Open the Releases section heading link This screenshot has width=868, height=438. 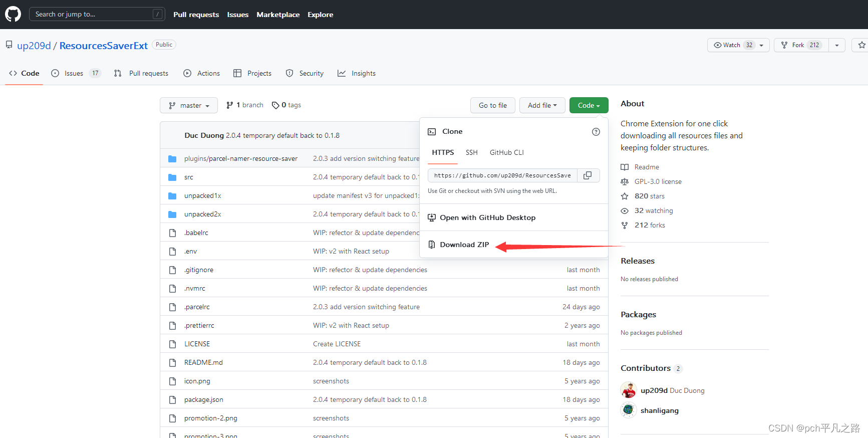coord(638,261)
